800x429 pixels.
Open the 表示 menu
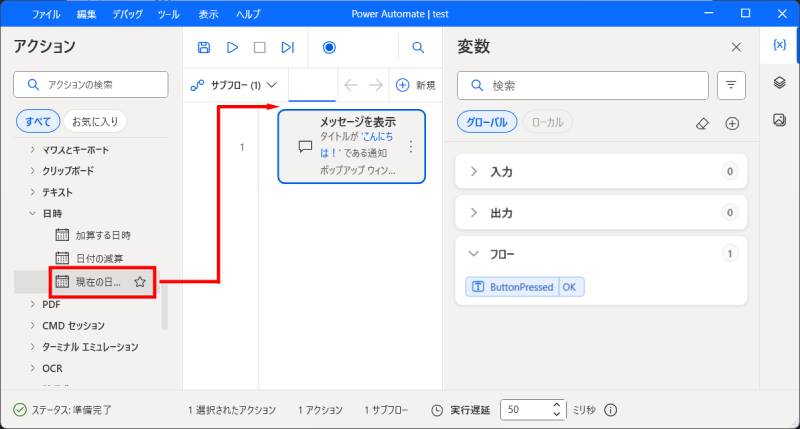tap(208, 14)
